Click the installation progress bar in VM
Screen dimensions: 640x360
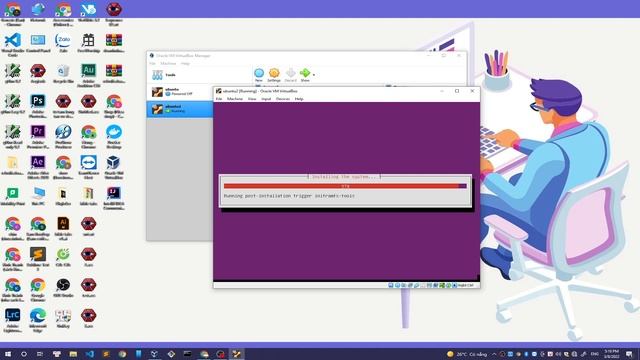(345, 186)
